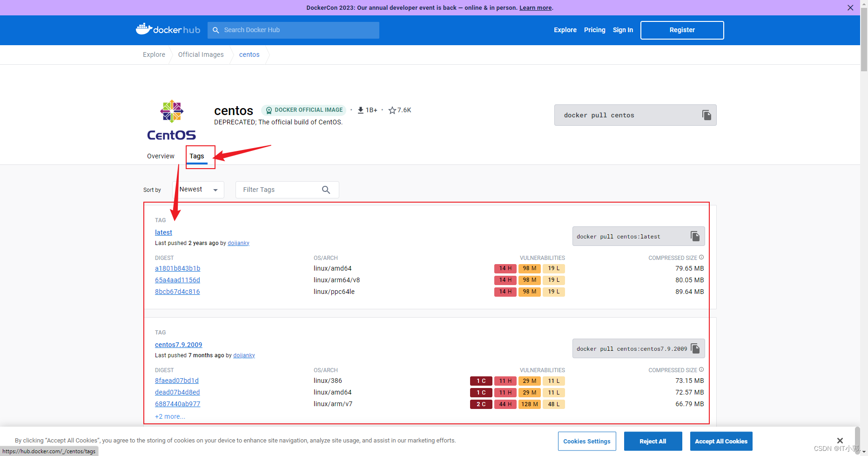The image size is (868, 456).
Task: Click 48 L badge in linux/arm/v7 row
Action: click(x=554, y=404)
